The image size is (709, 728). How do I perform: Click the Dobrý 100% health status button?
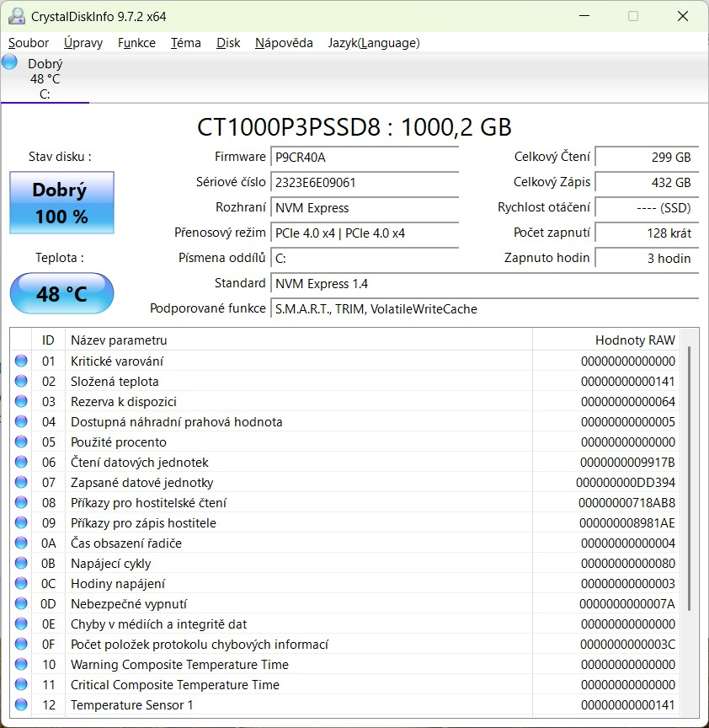(61, 202)
